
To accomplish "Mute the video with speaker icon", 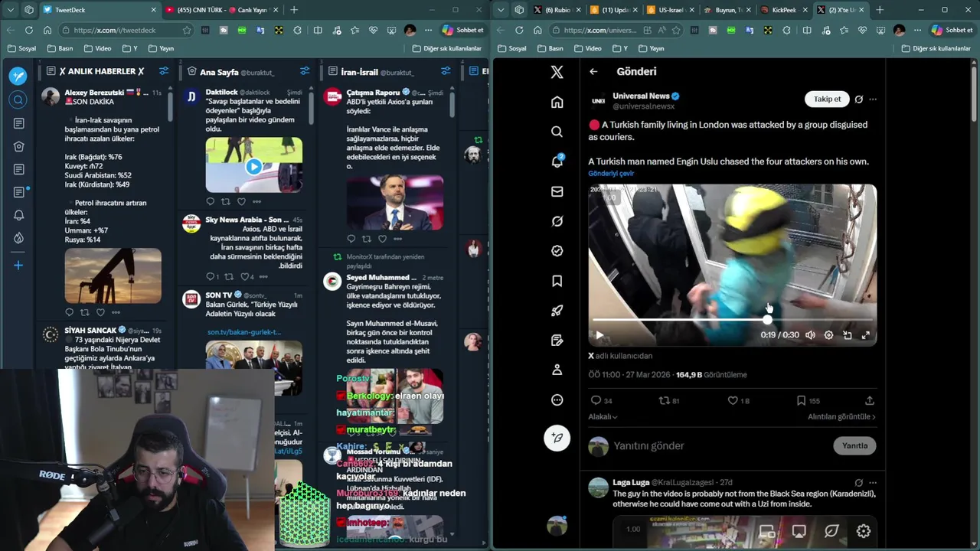I will pyautogui.click(x=810, y=335).
